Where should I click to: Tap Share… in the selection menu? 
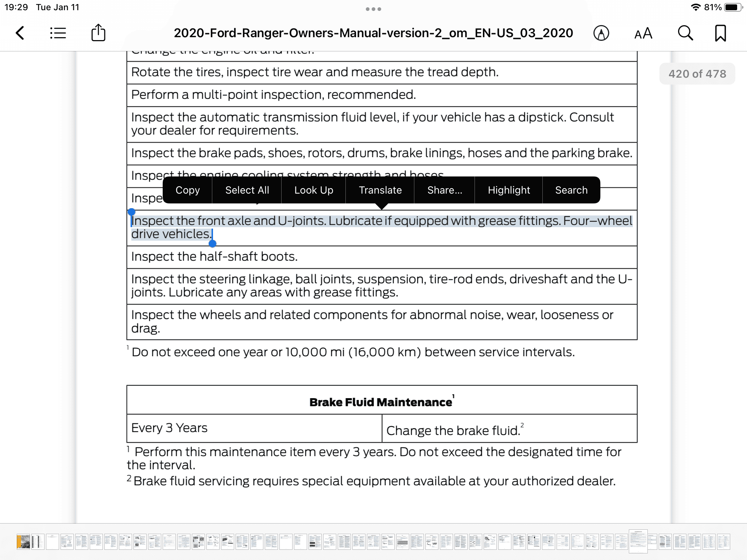(445, 190)
